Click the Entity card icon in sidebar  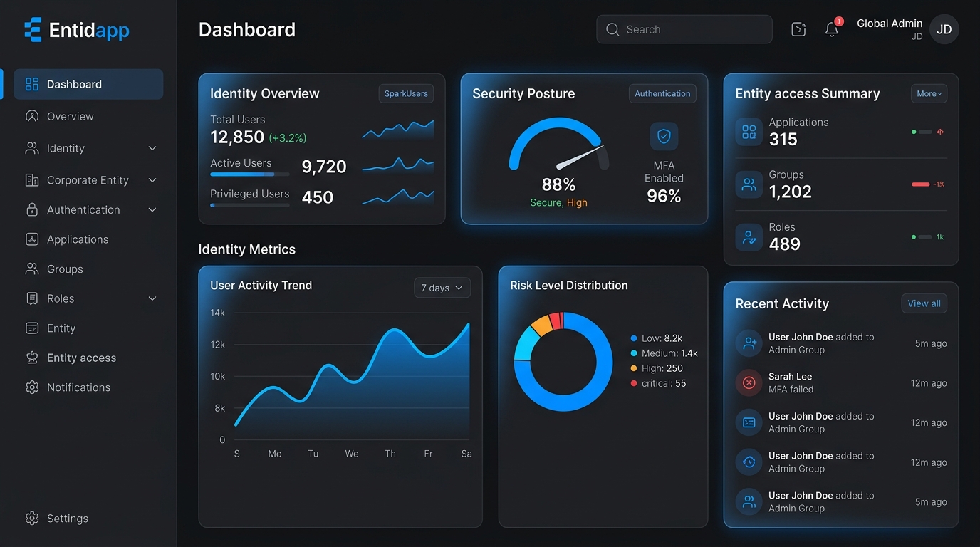coord(32,328)
